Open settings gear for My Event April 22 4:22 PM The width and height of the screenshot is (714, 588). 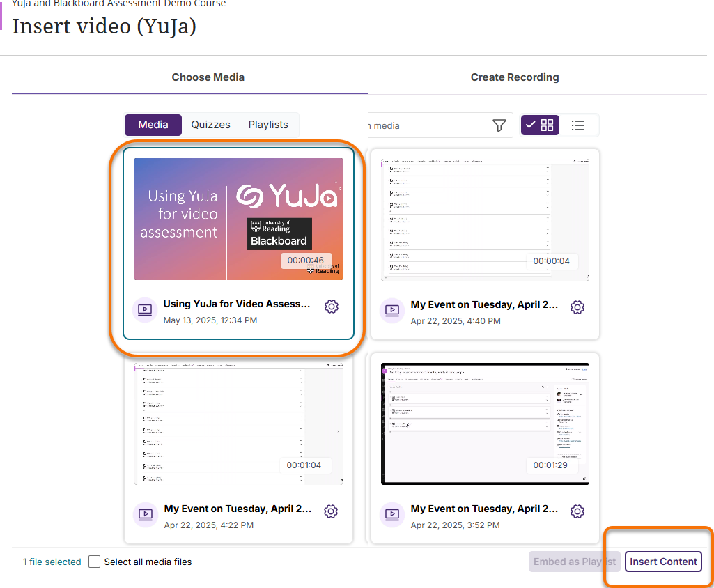pos(331,511)
